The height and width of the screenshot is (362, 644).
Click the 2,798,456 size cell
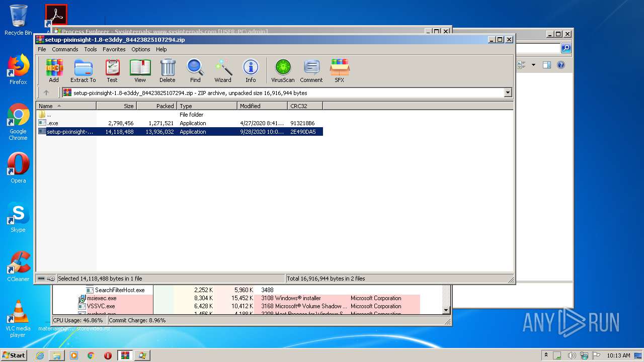point(121,123)
